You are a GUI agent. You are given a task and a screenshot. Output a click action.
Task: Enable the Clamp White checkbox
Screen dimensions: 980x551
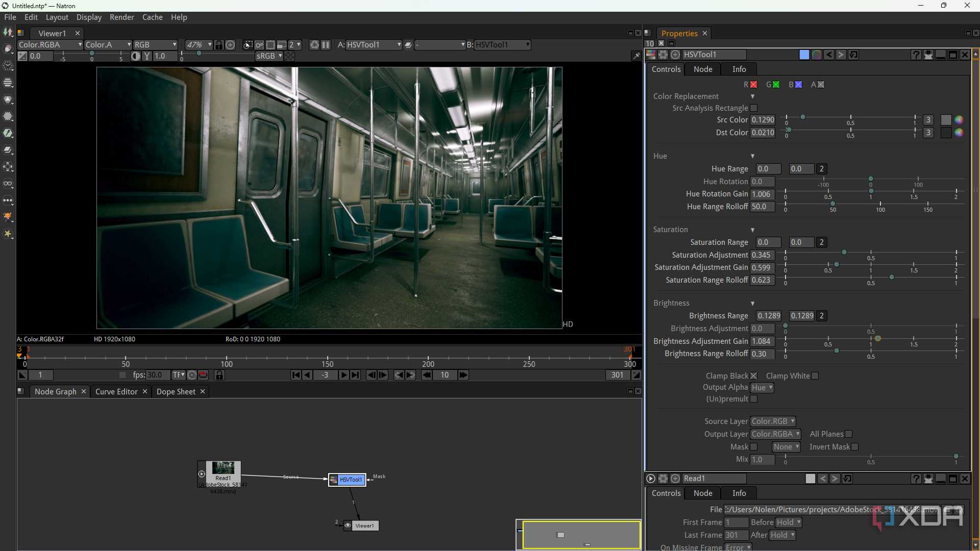[x=815, y=376]
